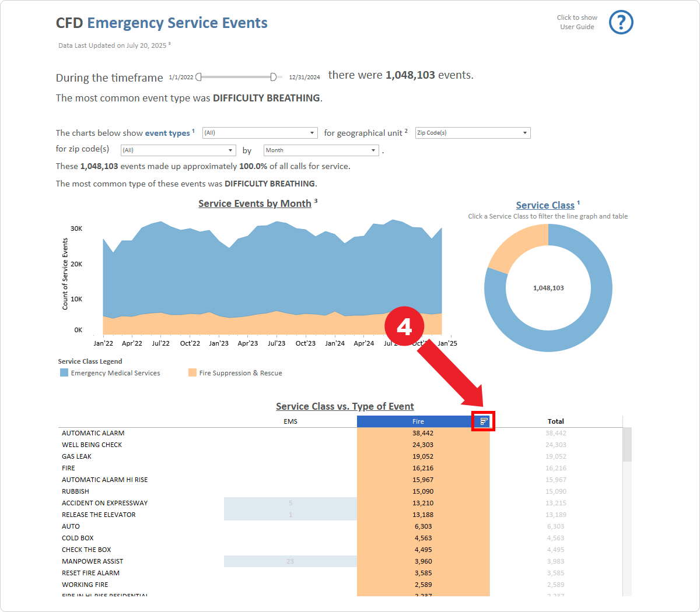This screenshot has width=700, height=612.
Task: Open the Help question mark icon
Action: click(621, 22)
